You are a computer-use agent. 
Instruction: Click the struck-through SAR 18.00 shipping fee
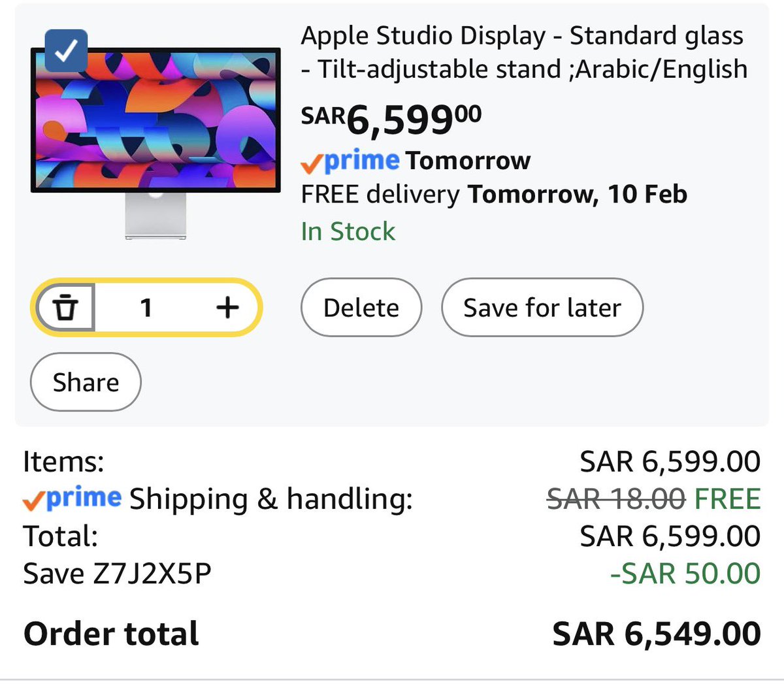[x=615, y=499]
